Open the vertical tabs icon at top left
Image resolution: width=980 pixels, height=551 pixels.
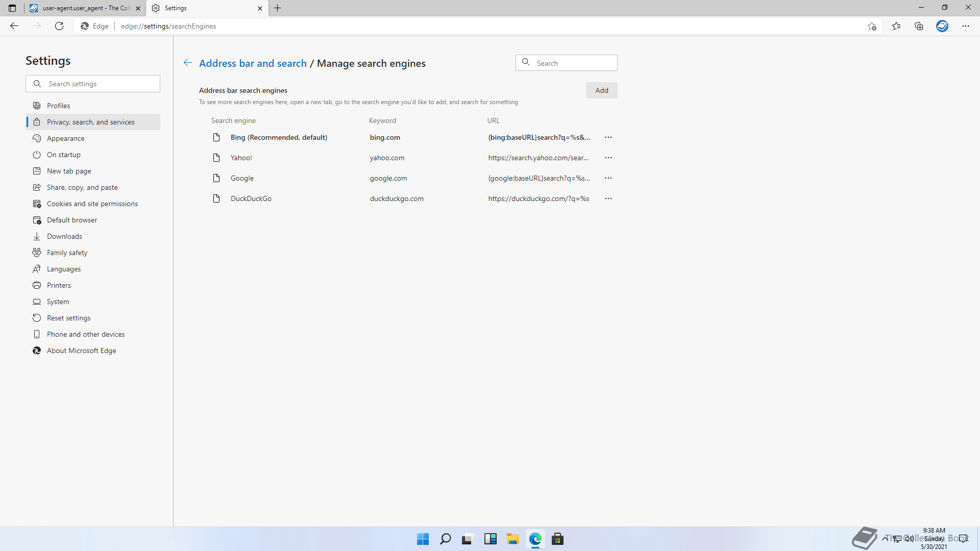[12, 8]
